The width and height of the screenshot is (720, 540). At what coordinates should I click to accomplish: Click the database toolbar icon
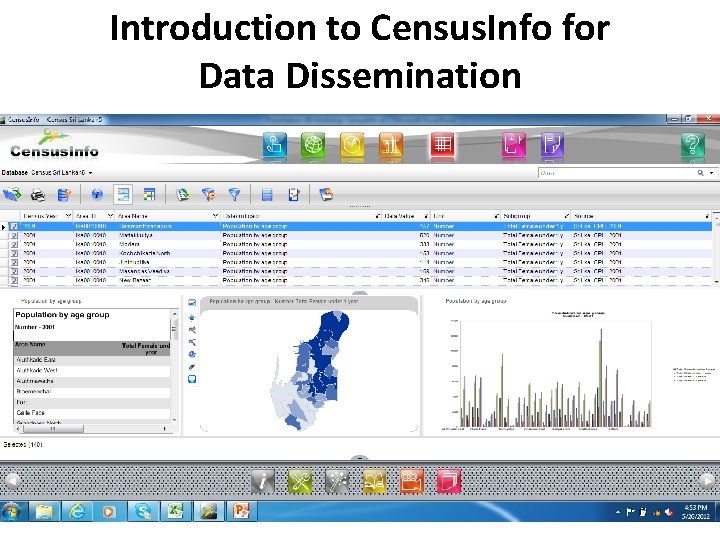tap(64, 195)
